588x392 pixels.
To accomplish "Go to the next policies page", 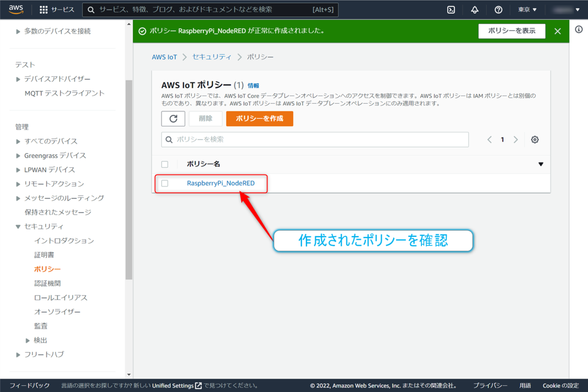I will 515,139.
